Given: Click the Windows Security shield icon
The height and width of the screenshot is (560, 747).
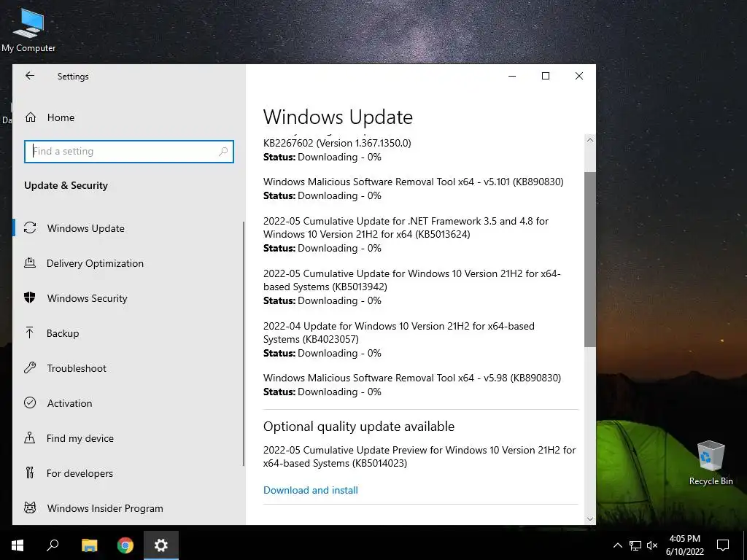Looking at the screenshot, I should pyautogui.click(x=29, y=297).
